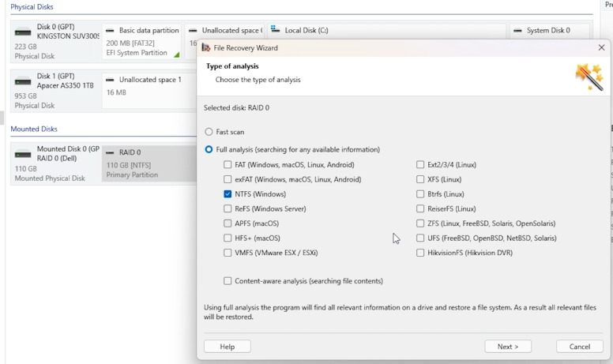Click 'Choose the type of analysis' text

point(258,80)
